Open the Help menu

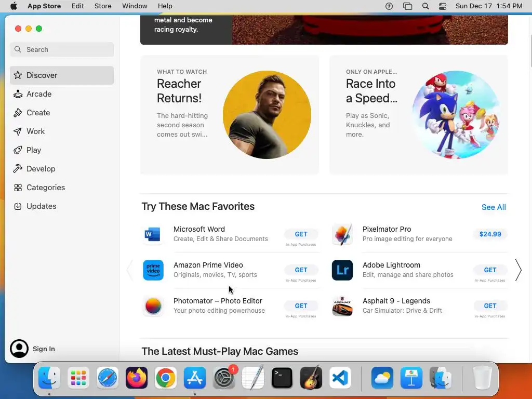(x=165, y=6)
